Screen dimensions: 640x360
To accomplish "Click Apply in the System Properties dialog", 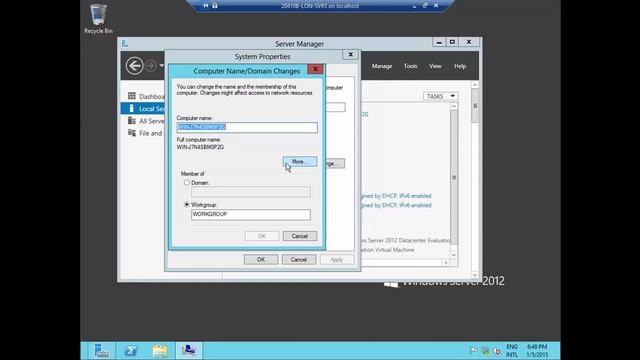I will tap(337, 260).
